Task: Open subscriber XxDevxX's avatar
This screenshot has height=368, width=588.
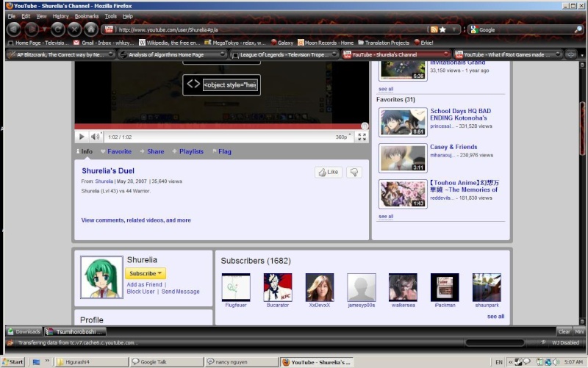Action: 320,287
